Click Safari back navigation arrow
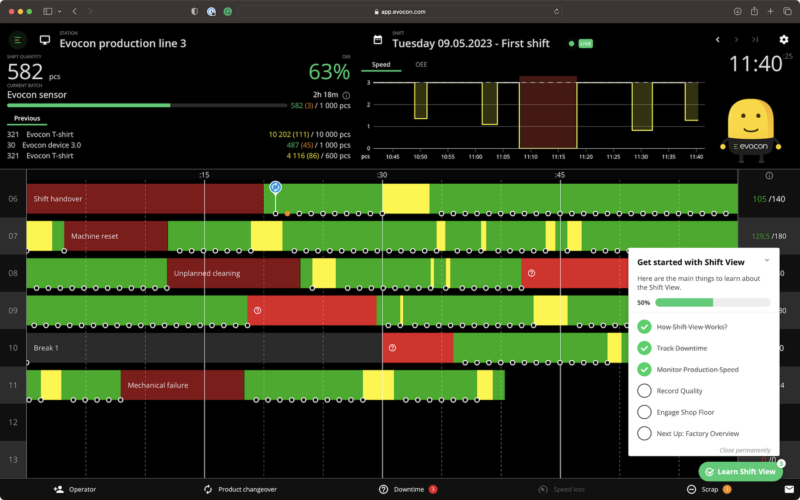Screen dimensions: 800x500 tap(74, 11)
